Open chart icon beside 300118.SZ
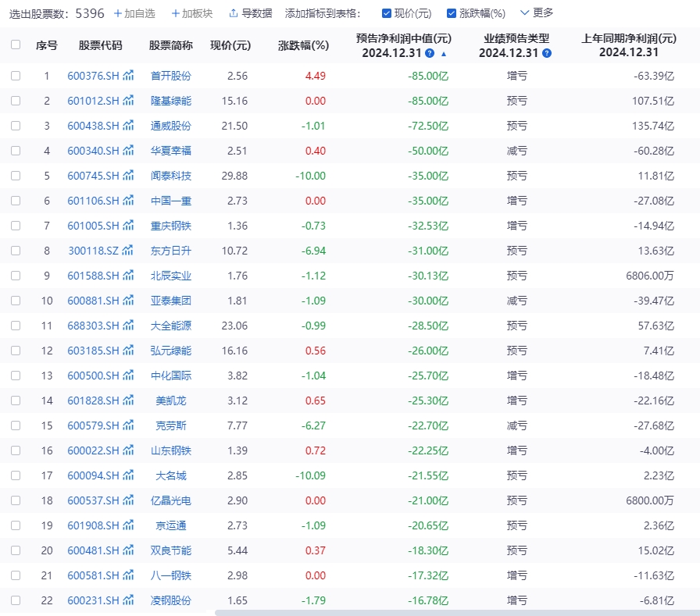 [127, 251]
